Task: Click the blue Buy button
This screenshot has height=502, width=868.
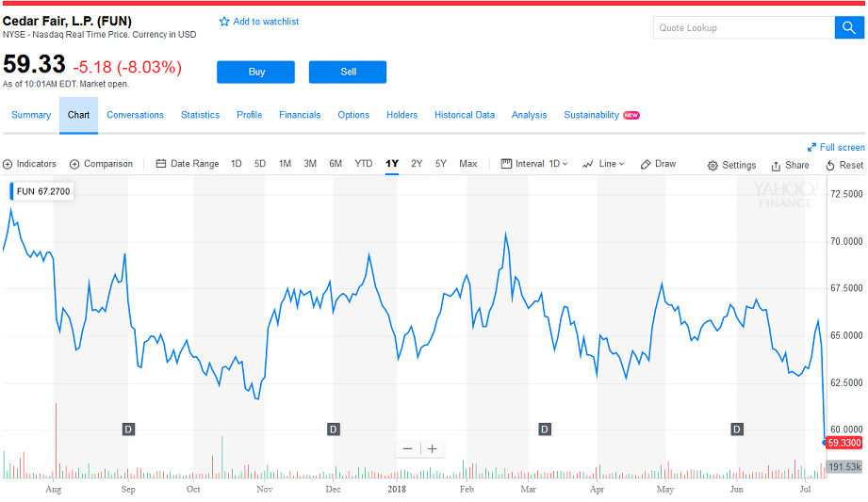Action: coord(255,72)
